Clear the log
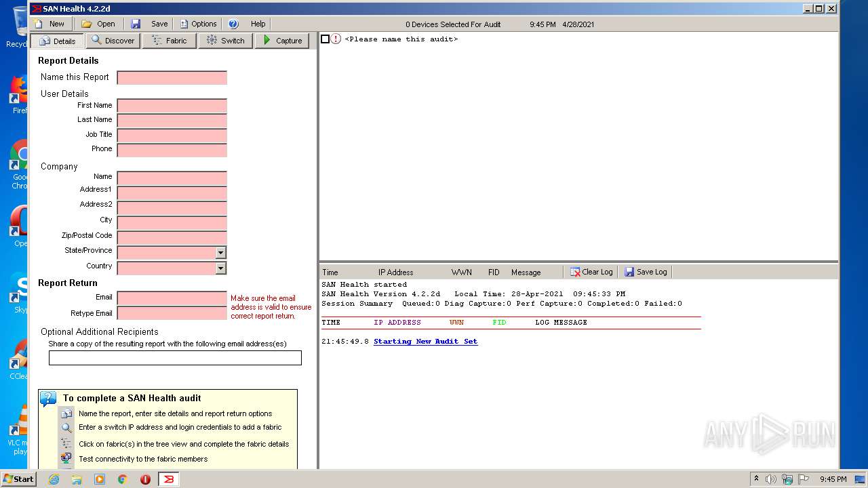 591,272
